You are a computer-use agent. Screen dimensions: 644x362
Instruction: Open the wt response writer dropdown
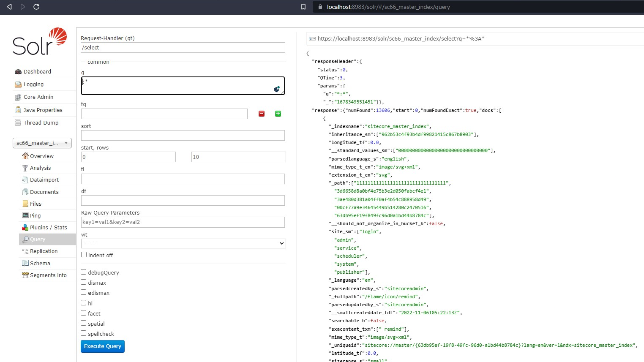coord(183,243)
